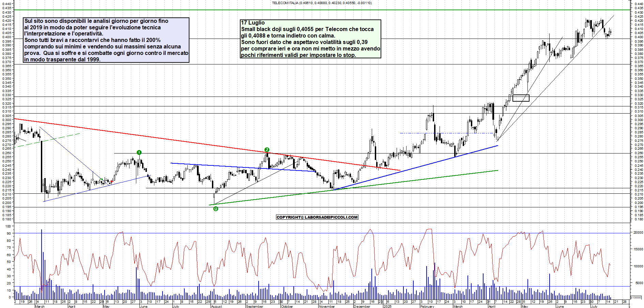Click the 5000 volume scale value
This screenshot has height=308, width=644.
coord(639,283)
